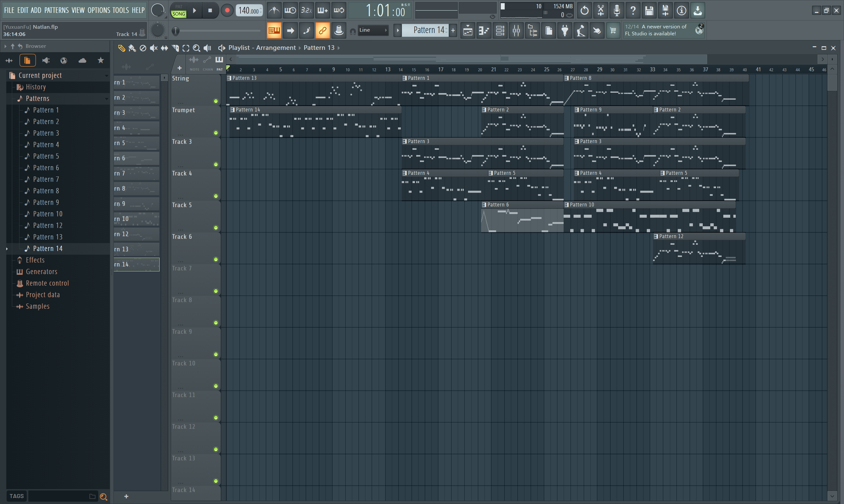Select the Draw pencil tool in playlist

pyautogui.click(x=122, y=48)
